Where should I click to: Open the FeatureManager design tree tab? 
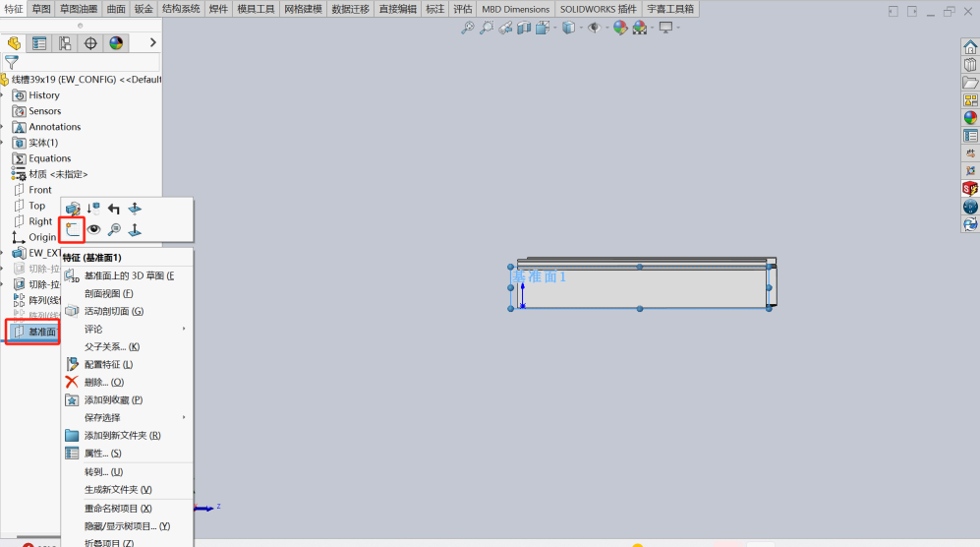coord(14,43)
